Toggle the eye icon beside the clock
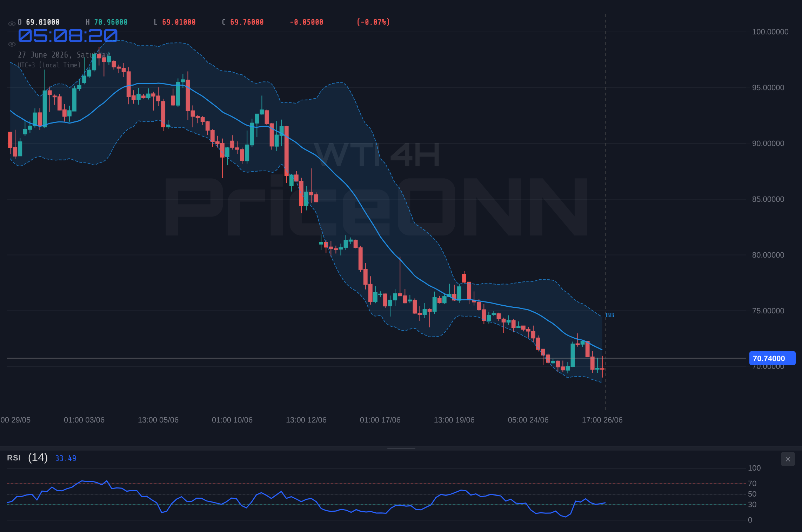 coord(12,44)
